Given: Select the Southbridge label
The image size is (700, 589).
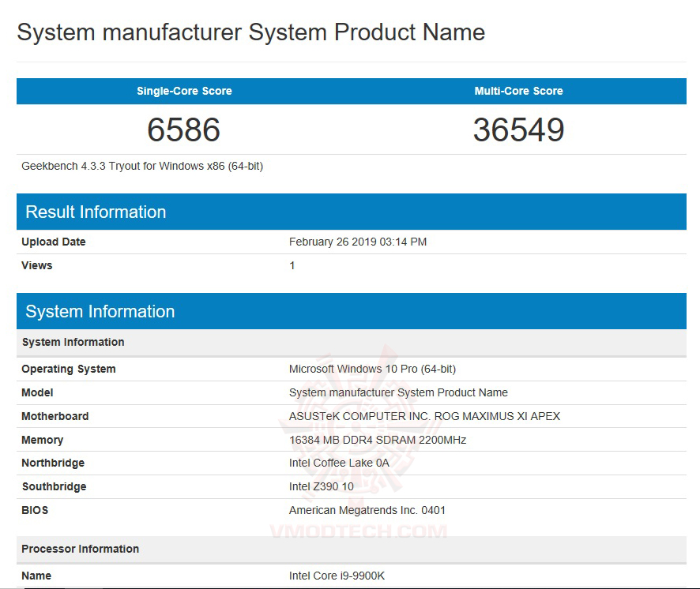Looking at the screenshot, I should (x=54, y=487).
